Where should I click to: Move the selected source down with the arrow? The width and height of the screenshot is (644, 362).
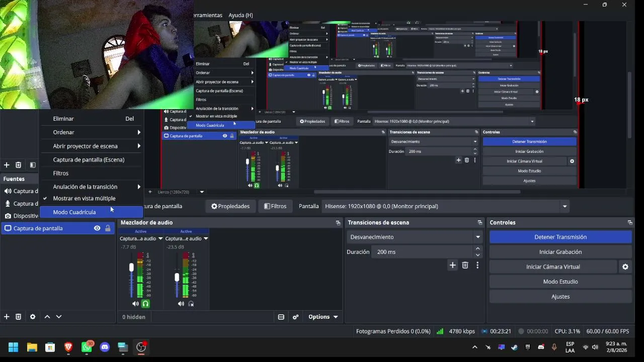pos(59,317)
